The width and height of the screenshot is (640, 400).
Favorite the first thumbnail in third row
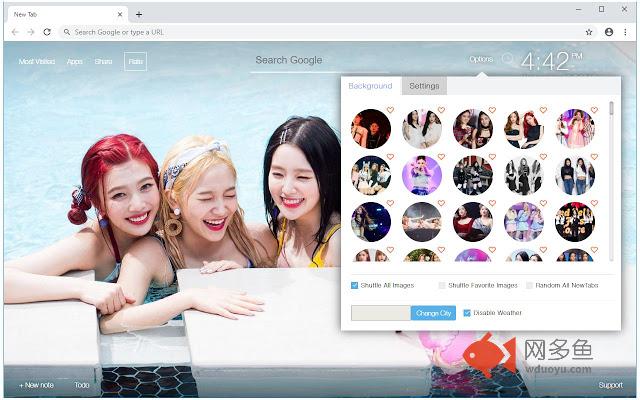pyautogui.click(x=390, y=203)
